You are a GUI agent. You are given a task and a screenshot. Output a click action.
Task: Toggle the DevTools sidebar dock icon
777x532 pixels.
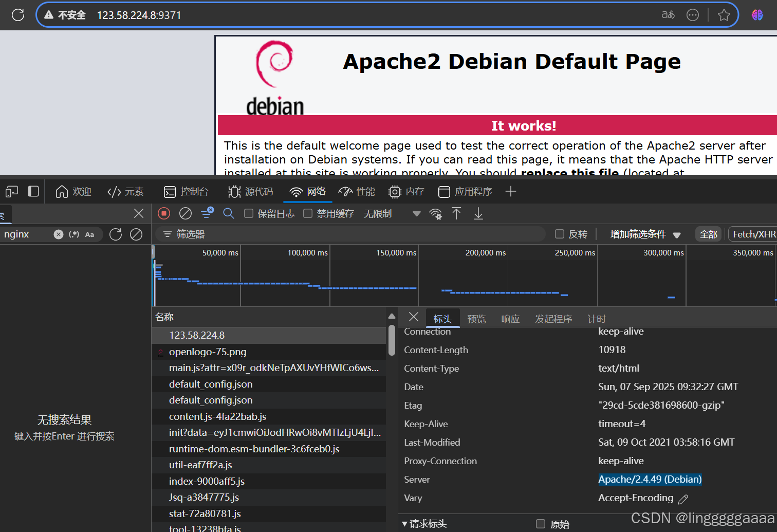click(x=33, y=192)
